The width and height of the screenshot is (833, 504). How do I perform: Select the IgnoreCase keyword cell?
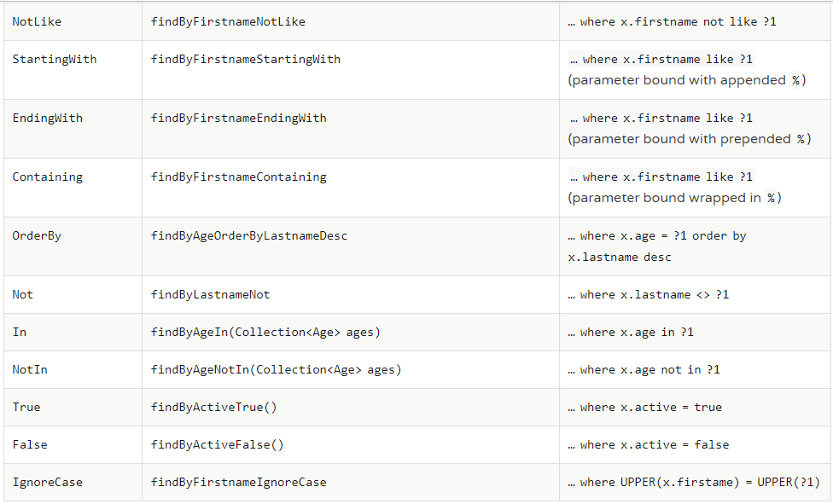[73, 482]
